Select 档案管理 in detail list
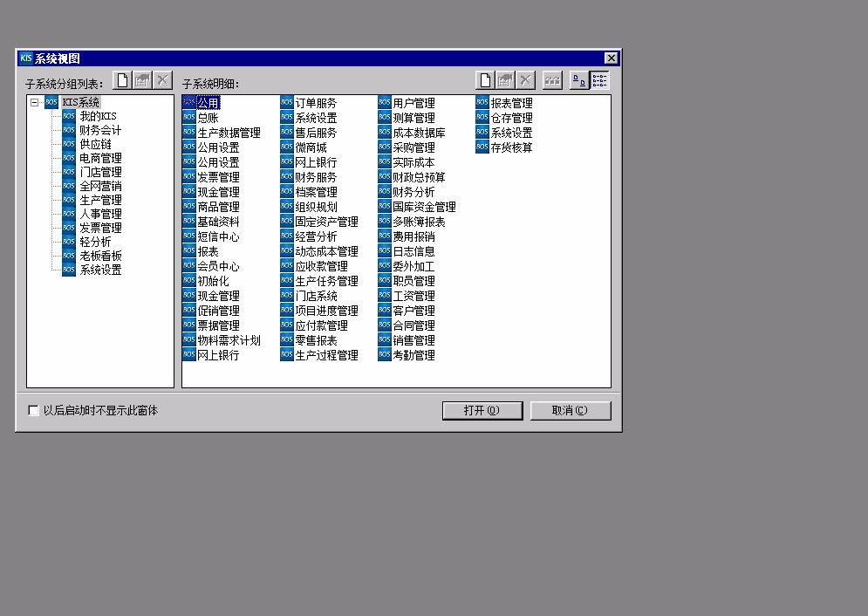The image size is (868, 616). click(316, 191)
